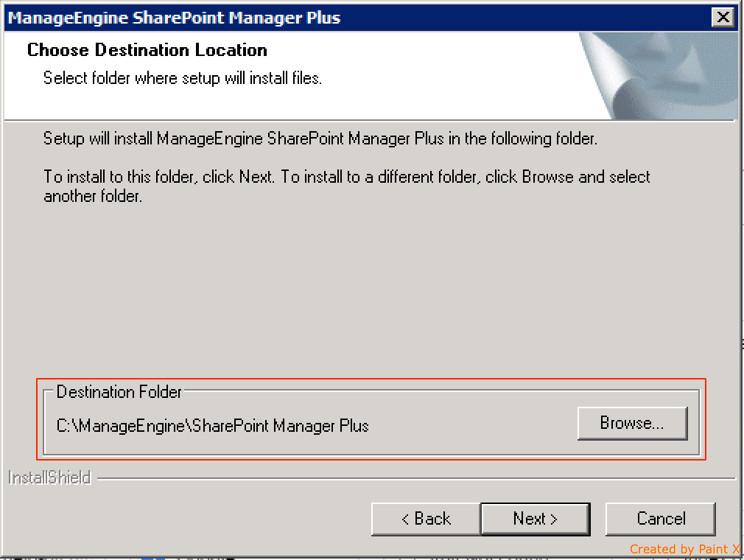This screenshot has height=560, width=744.
Task: Click the 'To install to this folder' instruction
Action: coord(346,178)
